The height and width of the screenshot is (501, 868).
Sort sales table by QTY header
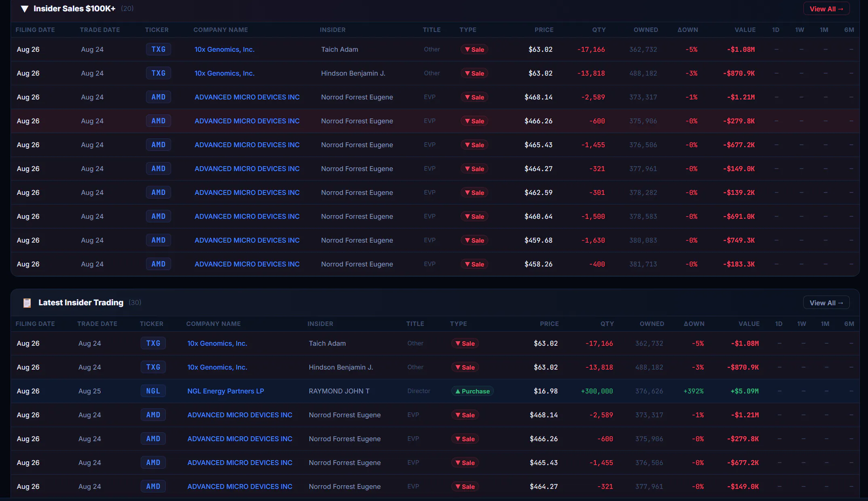(x=599, y=30)
